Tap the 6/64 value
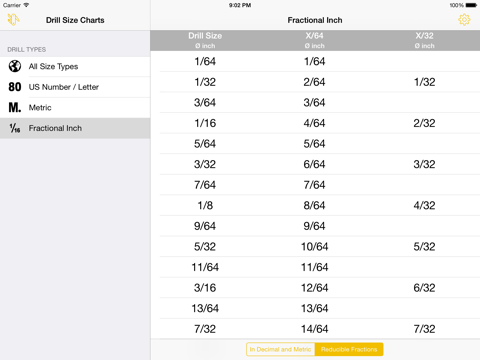 [x=314, y=164]
